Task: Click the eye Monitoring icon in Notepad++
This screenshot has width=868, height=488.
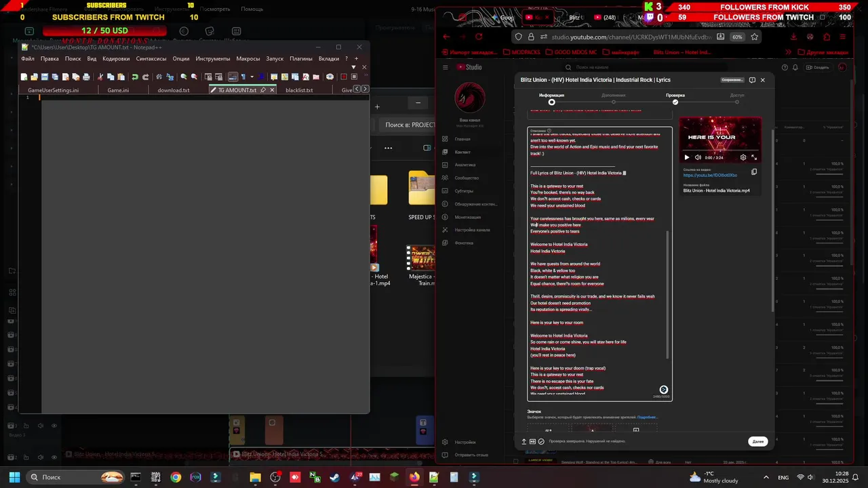Action: [x=330, y=77]
